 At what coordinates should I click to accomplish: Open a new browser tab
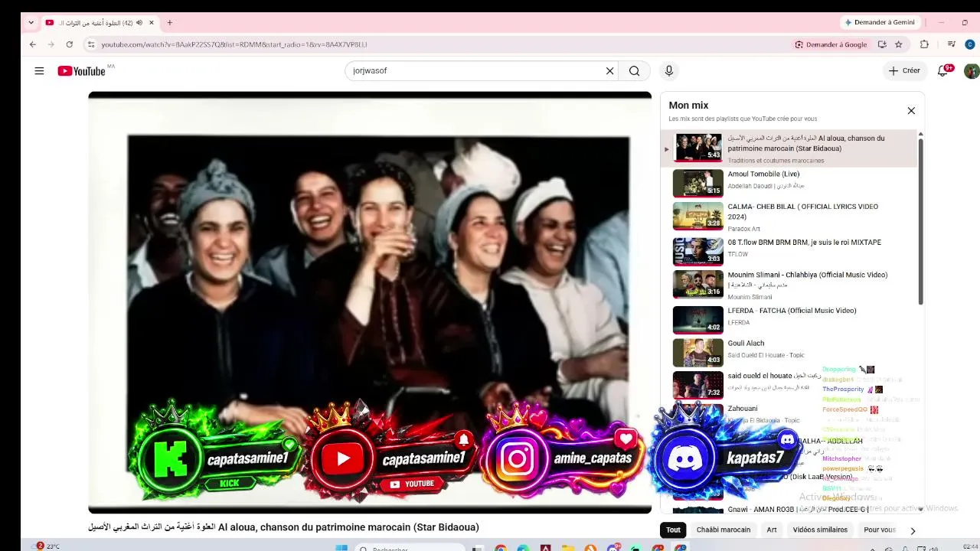click(170, 23)
